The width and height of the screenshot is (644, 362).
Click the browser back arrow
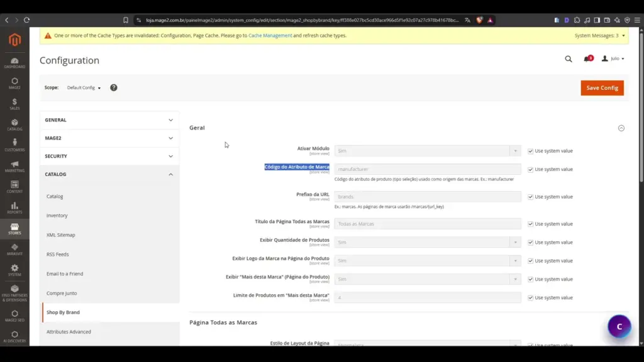(x=7, y=20)
